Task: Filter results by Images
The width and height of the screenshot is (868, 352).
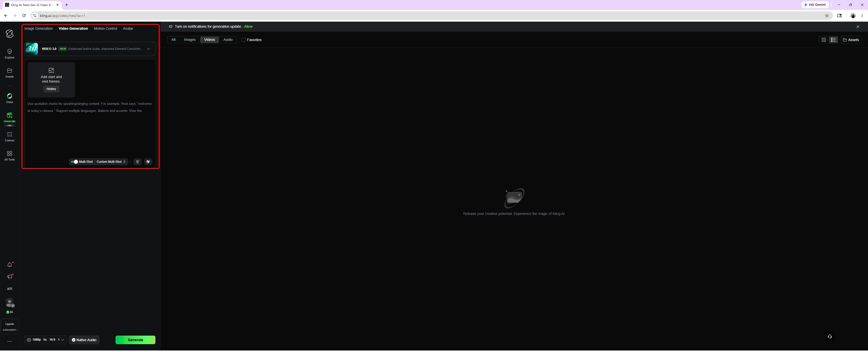Action: (x=190, y=40)
